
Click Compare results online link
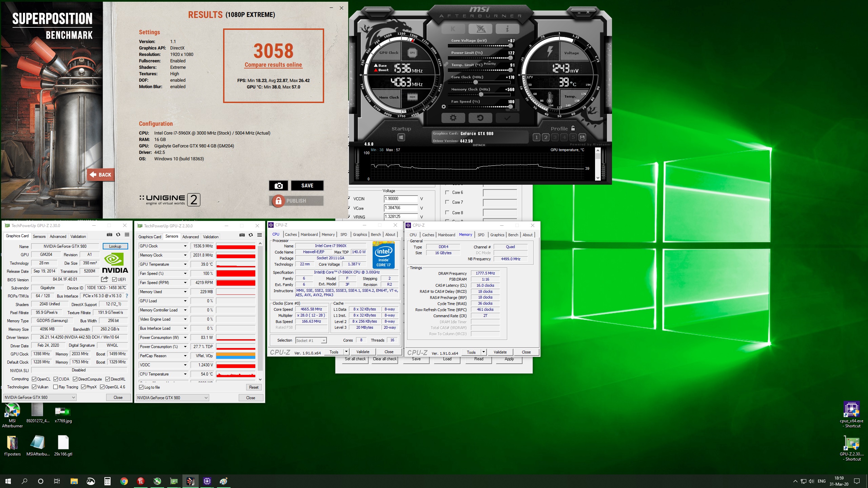(x=273, y=65)
